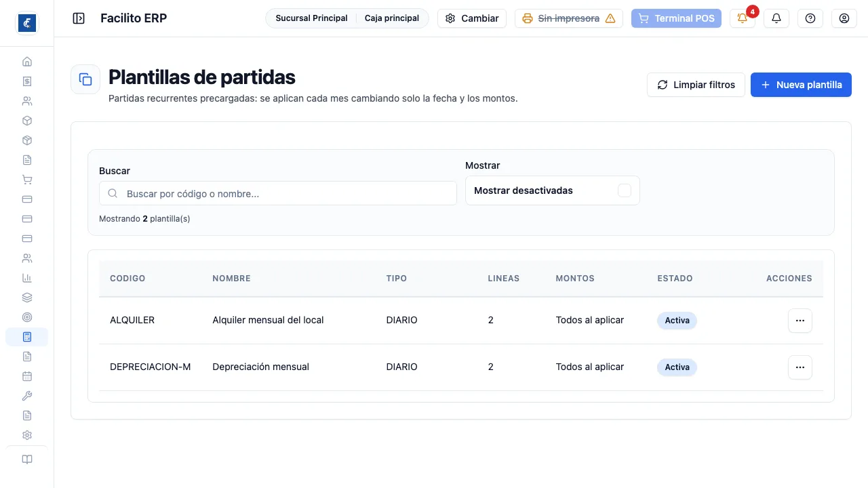The image size is (868, 488).
Task: Select the text Alquiler mensual del local
Action: 268,320
